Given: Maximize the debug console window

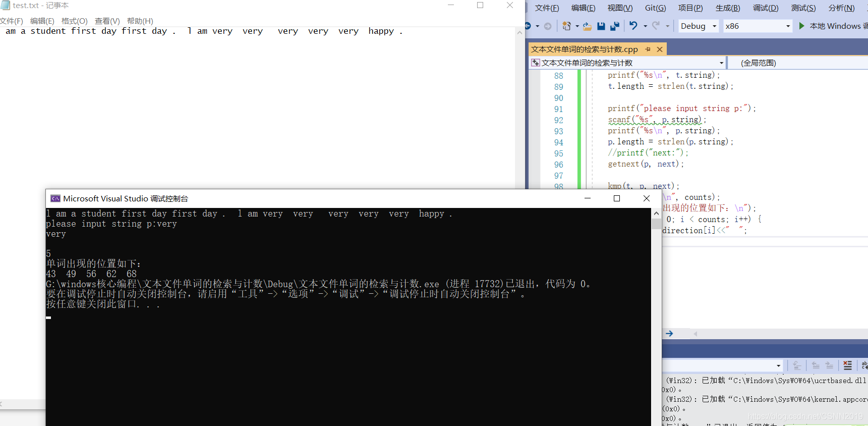Looking at the screenshot, I should coord(617,198).
